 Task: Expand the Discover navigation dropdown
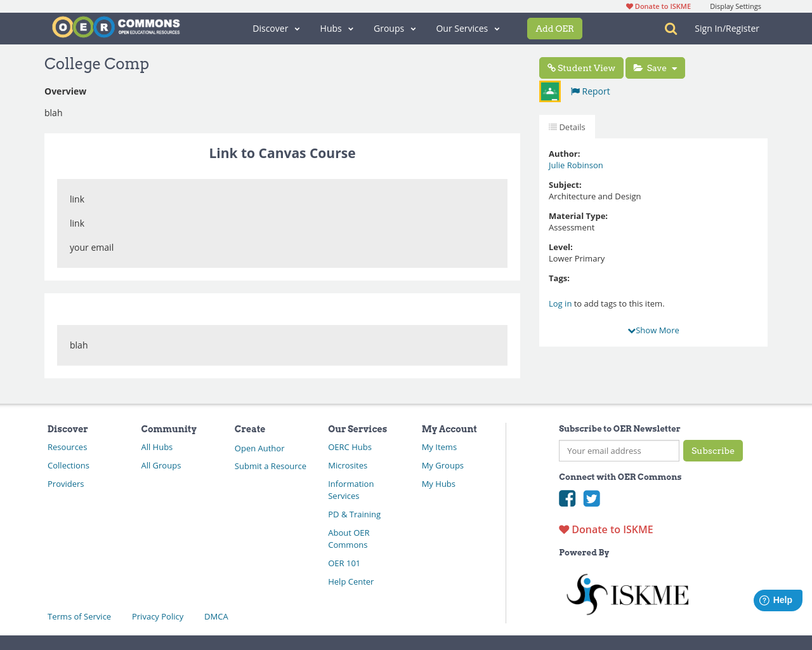[275, 29]
